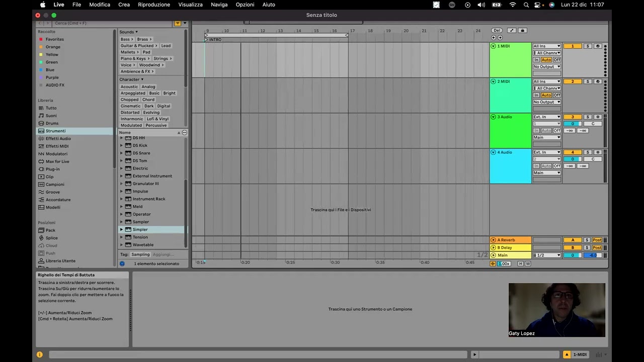Collapse the Sounds tag section
This screenshot has height=362, width=644.
136,32
